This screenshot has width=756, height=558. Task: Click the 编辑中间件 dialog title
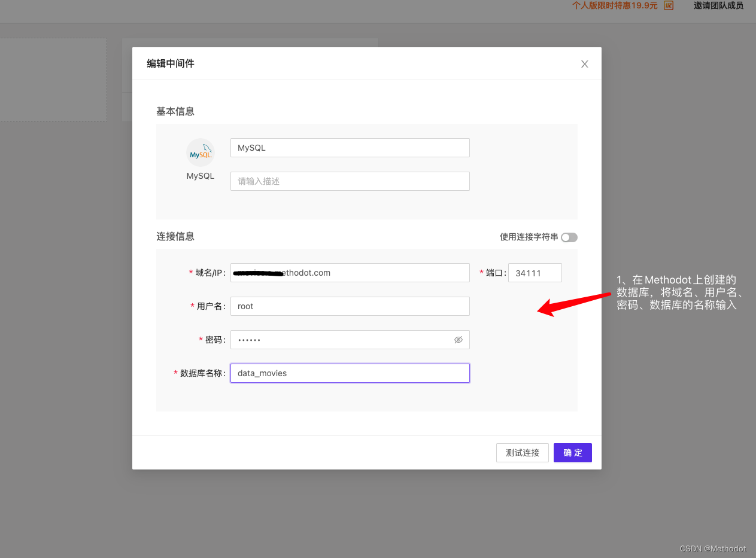tap(171, 63)
